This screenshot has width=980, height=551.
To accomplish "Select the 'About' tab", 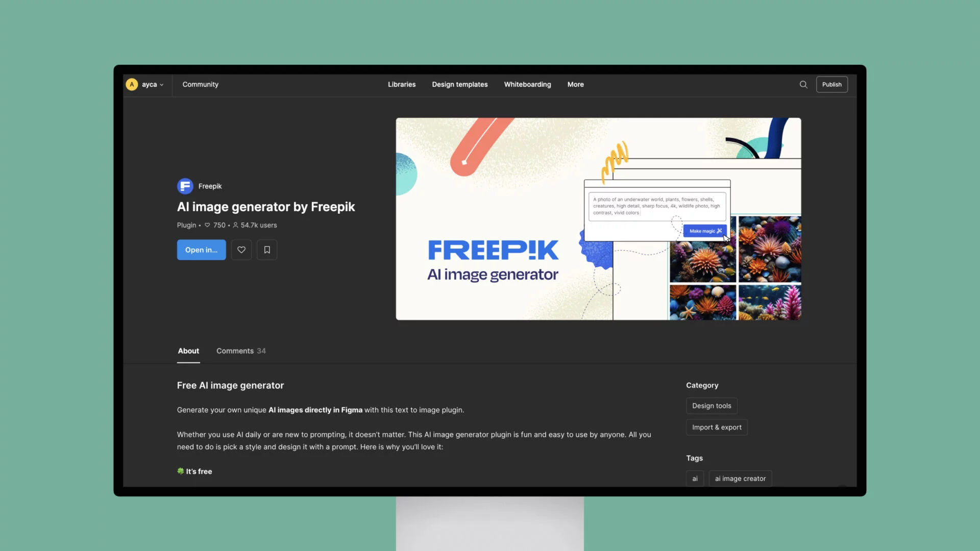I will click(187, 350).
